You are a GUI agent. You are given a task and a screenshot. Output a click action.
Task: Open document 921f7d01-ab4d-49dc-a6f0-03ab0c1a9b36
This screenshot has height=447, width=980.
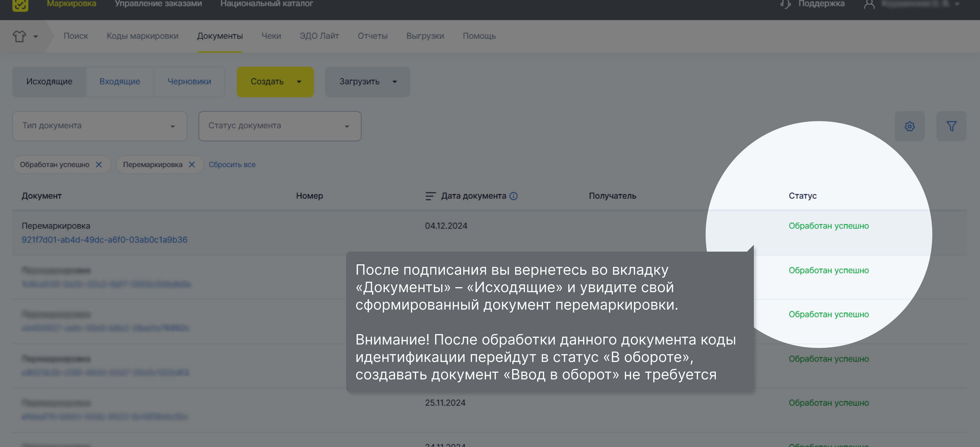105,240
